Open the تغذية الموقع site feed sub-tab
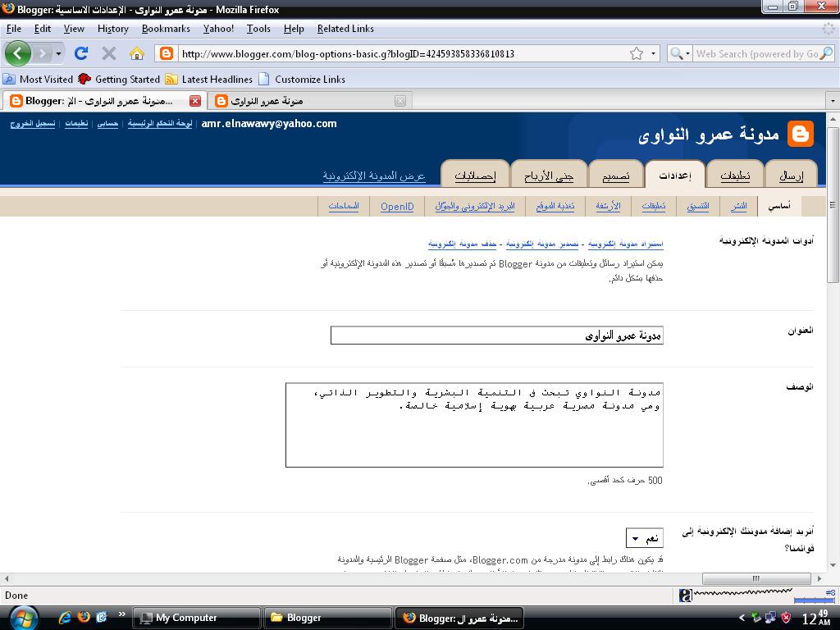 point(555,206)
